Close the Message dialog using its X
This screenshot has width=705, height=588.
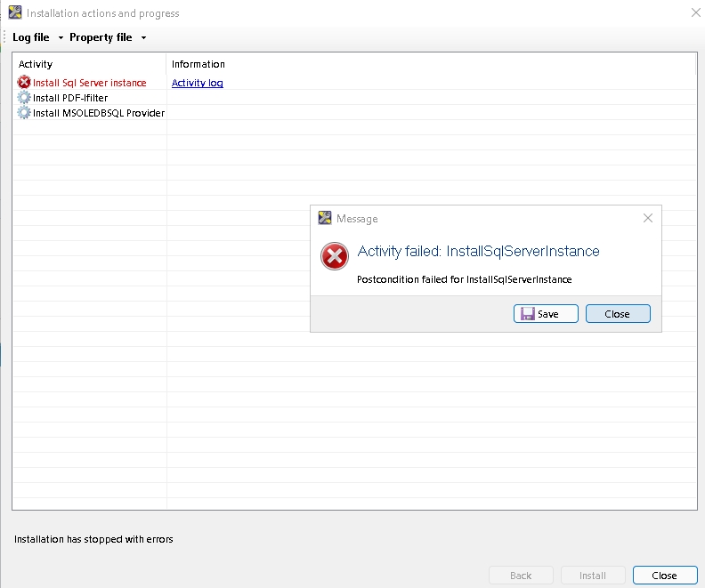click(648, 218)
